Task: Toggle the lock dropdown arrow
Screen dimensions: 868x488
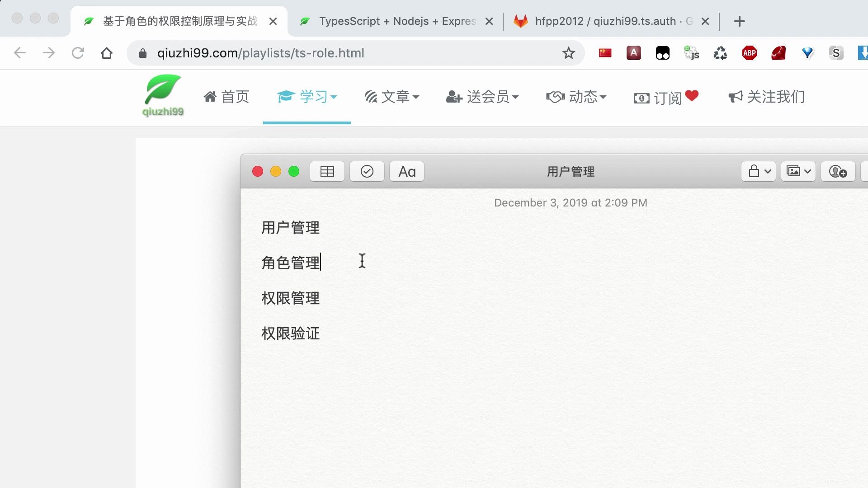Action: (767, 172)
